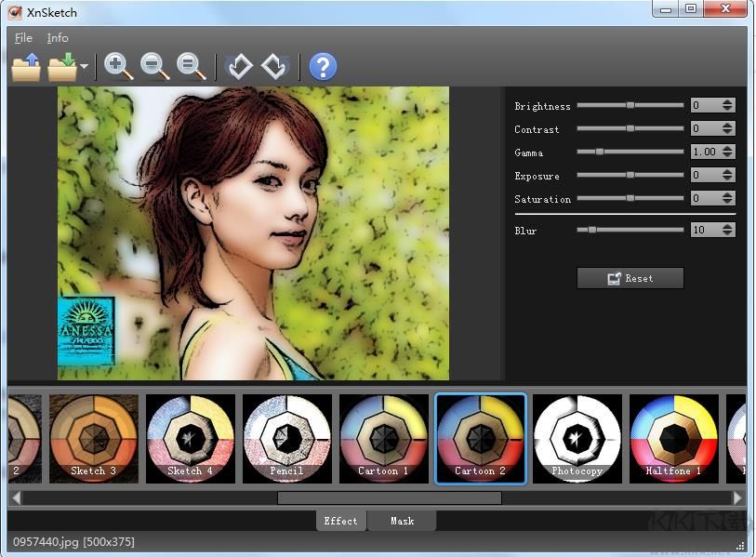Screen dimensions: 756x557
Task: Open the Info menu
Action: pos(58,38)
